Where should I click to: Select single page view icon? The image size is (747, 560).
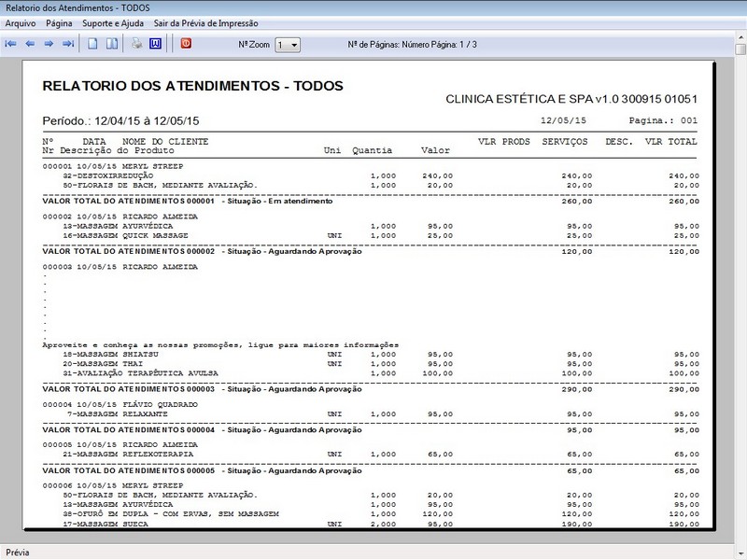tap(93, 44)
